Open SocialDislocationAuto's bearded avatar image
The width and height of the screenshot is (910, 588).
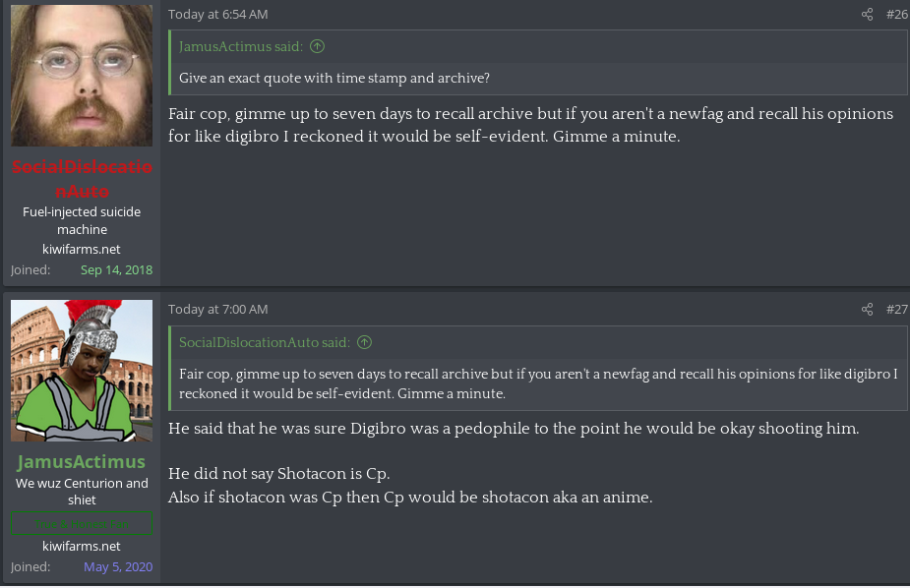(82, 76)
